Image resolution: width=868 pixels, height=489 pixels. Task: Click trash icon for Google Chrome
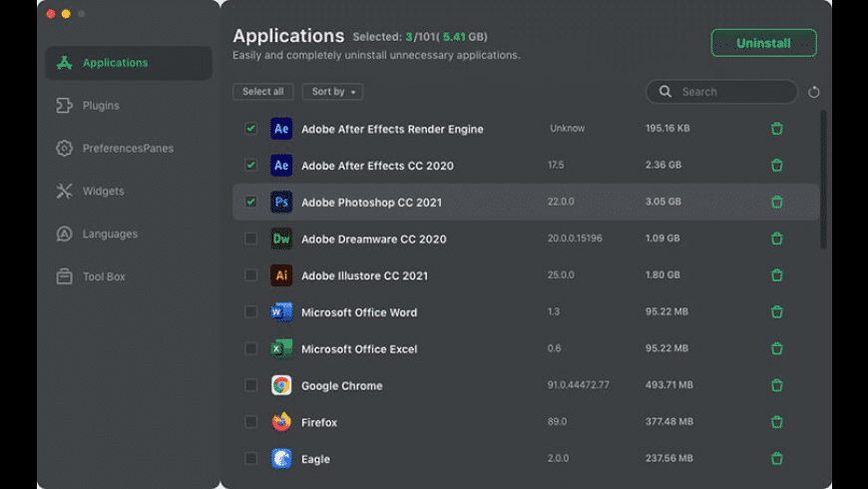(x=776, y=385)
